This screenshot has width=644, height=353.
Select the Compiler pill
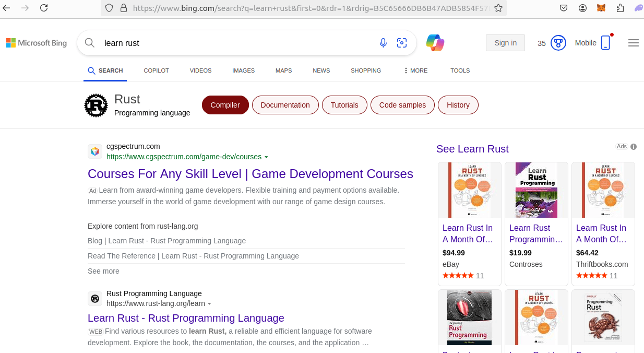coord(225,105)
